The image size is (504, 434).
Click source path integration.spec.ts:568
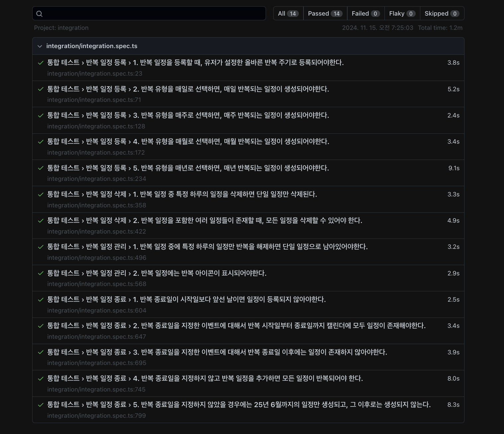click(x=97, y=284)
